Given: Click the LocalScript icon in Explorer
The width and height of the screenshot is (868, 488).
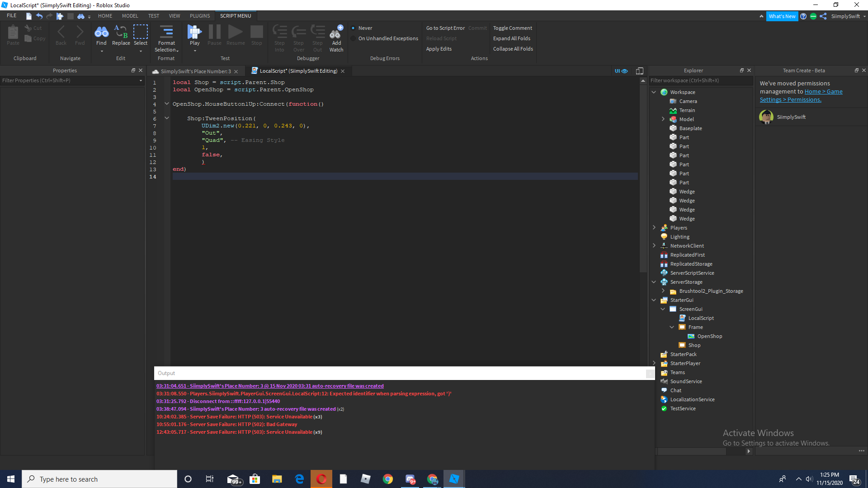Looking at the screenshot, I should pyautogui.click(x=683, y=318).
